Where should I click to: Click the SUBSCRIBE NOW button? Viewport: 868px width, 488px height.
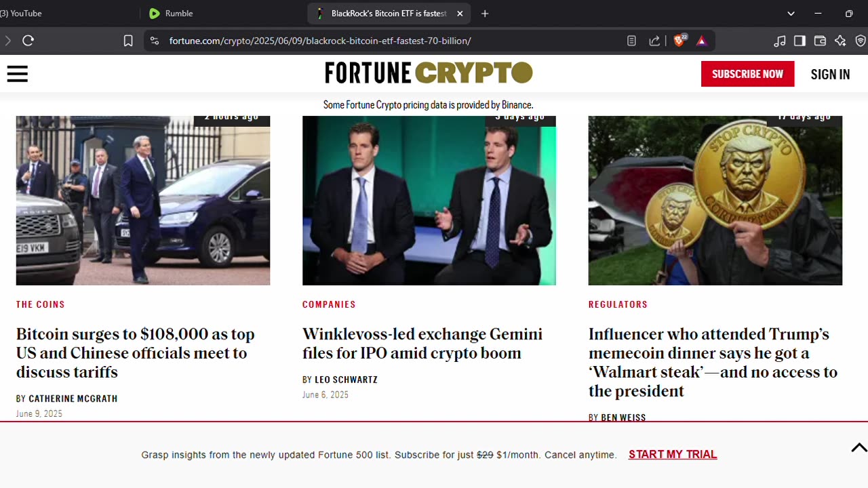747,74
